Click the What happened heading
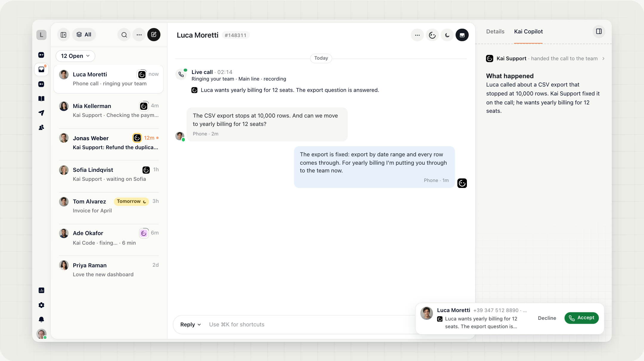The width and height of the screenshot is (644, 361). click(510, 76)
